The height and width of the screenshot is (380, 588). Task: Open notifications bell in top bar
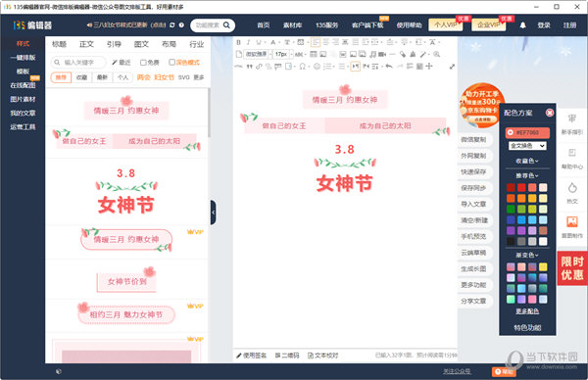[522, 25]
